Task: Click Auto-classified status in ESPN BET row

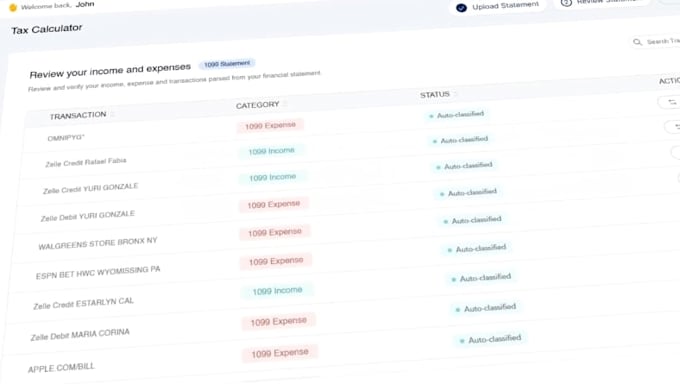Action: click(x=477, y=249)
